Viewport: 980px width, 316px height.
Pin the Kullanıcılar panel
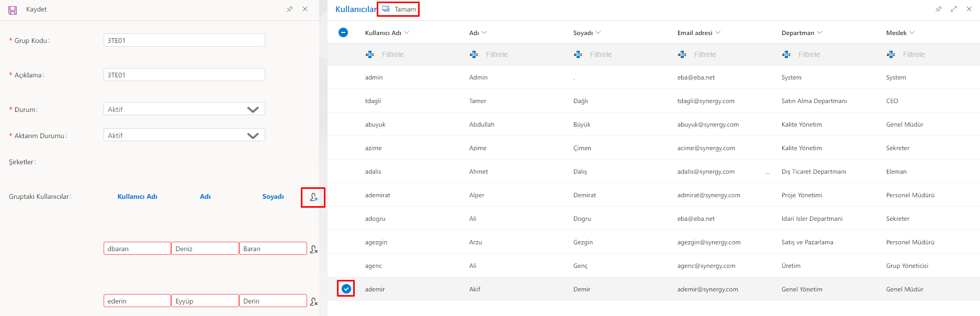938,9
